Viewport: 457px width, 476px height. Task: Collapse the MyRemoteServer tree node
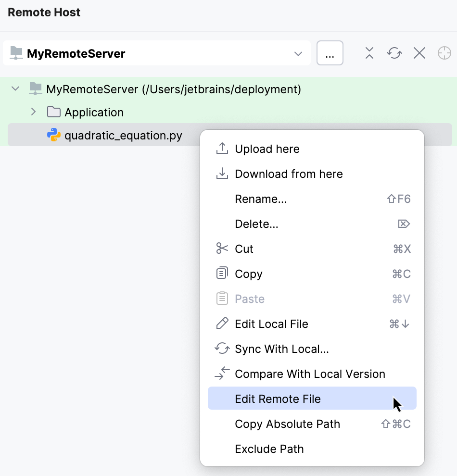tap(15, 89)
